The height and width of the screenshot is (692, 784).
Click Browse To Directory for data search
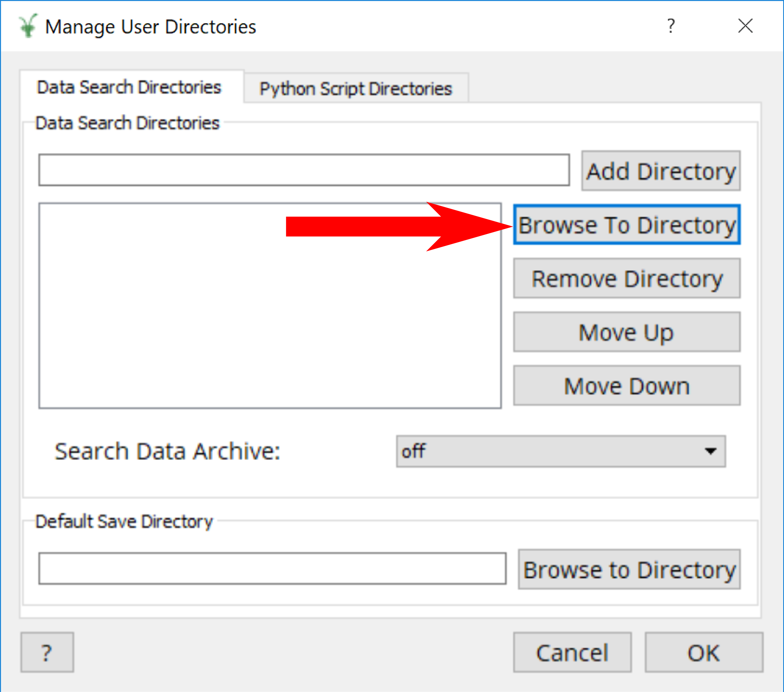[x=626, y=225]
